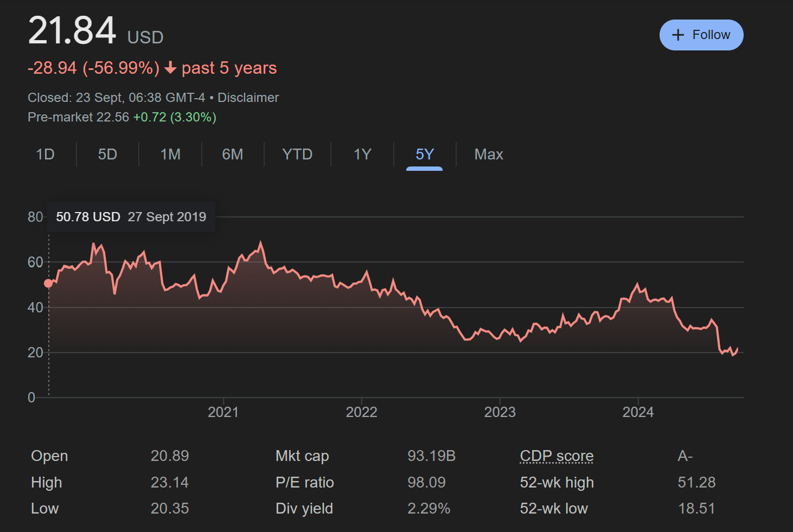Click the Follow button

701,35
